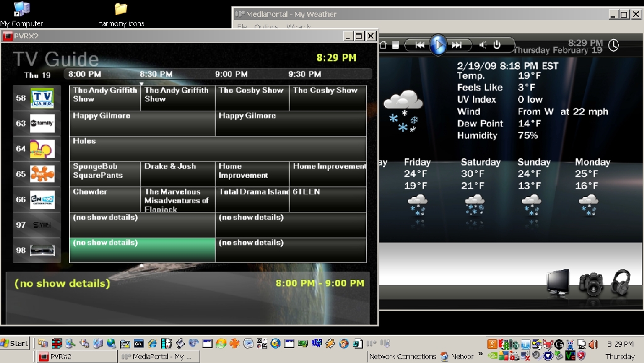Click the 8:30 PM time header
The height and width of the screenshot is (363, 644).
pos(156,74)
